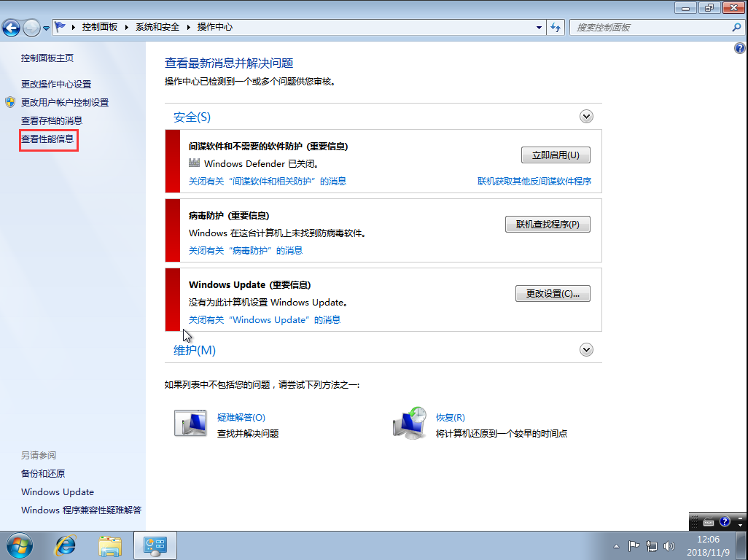Open Windows Update link in sidebar
This screenshot has width=748, height=560.
[58, 491]
